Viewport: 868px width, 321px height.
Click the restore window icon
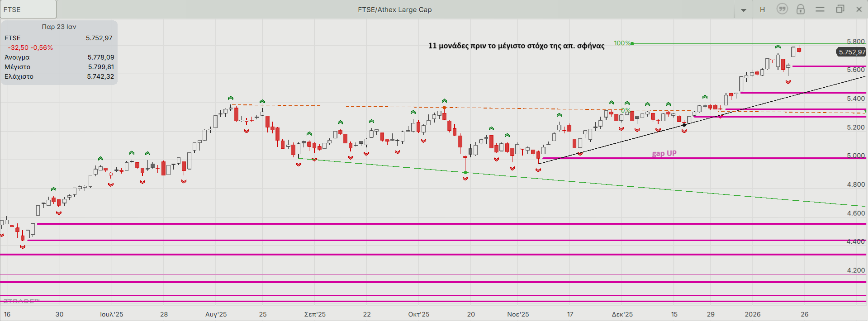[840, 9]
